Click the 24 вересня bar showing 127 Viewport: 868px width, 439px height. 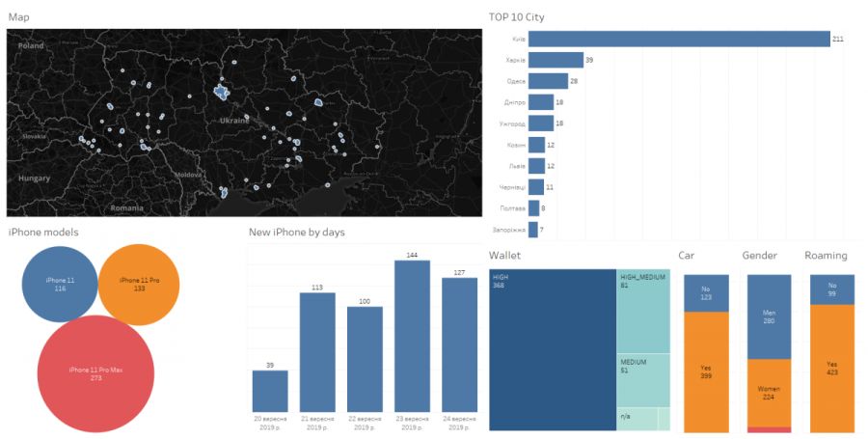[x=459, y=344]
